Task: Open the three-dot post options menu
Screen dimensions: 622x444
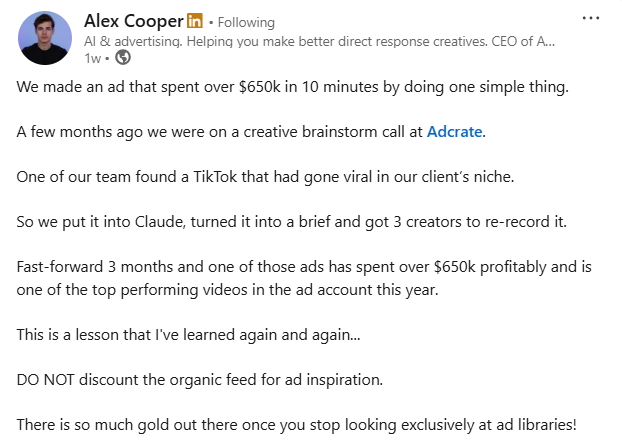Action: coord(591,18)
